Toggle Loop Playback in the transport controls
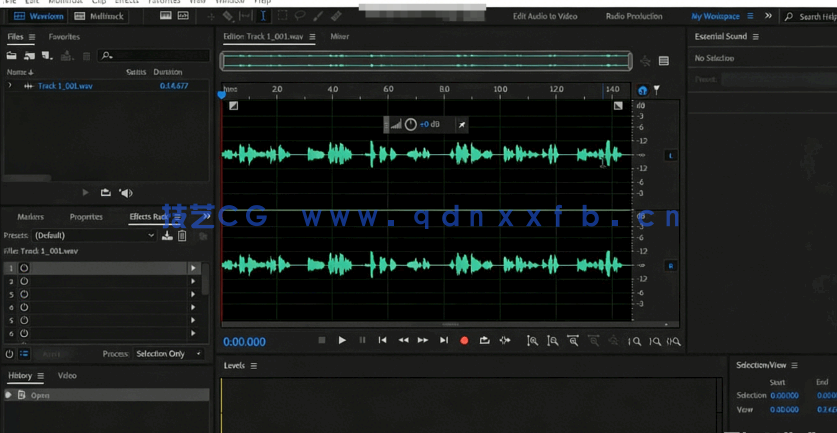 [x=484, y=341]
